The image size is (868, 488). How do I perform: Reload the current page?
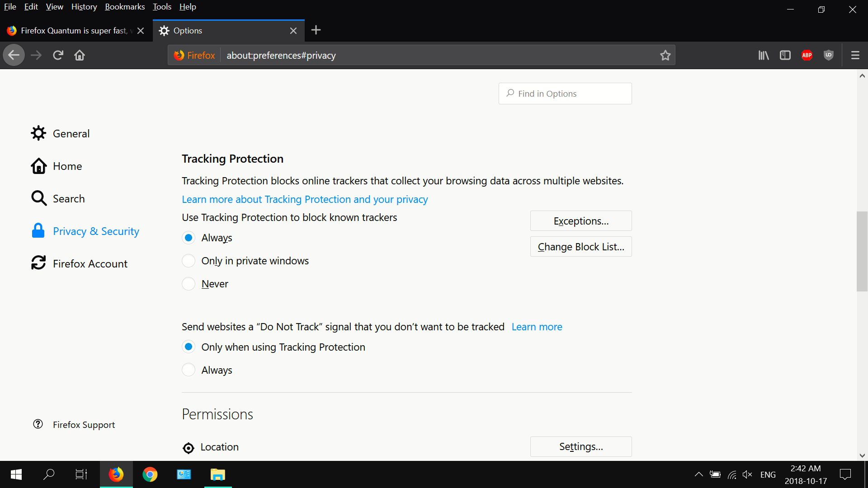(x=58, y=55)
